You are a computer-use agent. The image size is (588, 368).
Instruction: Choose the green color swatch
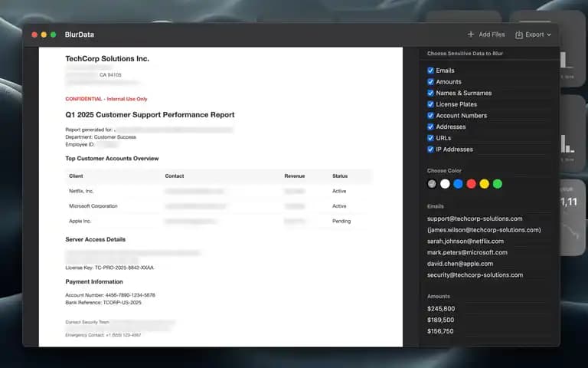(498, 184)
